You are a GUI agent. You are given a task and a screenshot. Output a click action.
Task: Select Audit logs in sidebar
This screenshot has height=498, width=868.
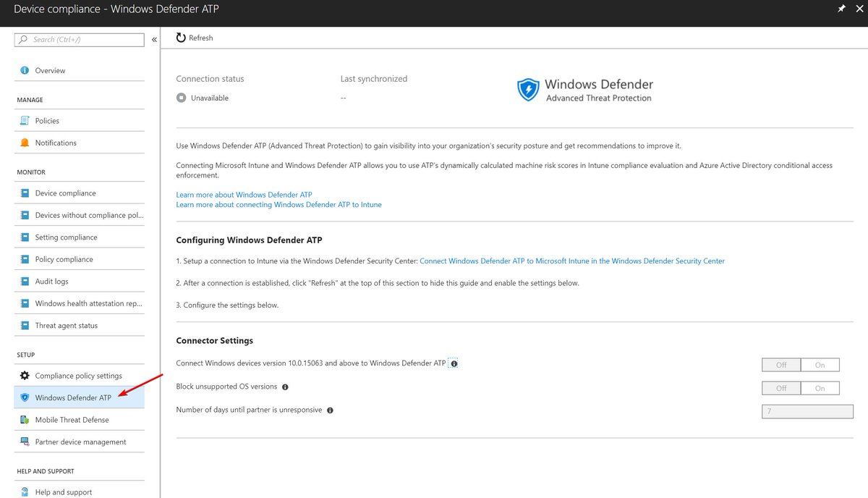[80, 282]
